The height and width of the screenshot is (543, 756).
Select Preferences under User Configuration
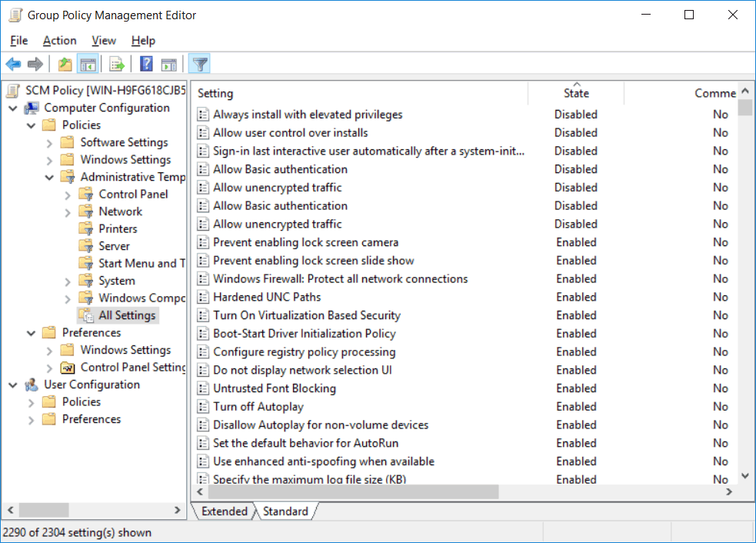(x=91, y=419)
